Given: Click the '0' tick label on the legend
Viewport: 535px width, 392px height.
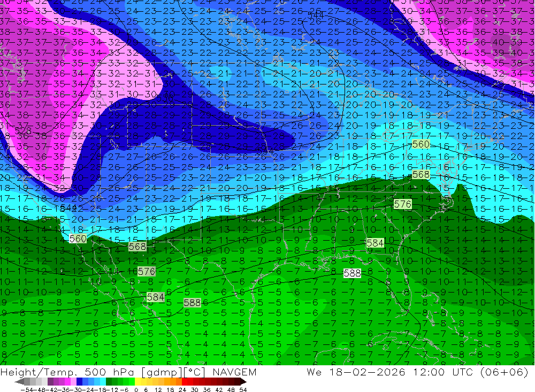Looking at the screenshot, I should [x=136, y=390].
